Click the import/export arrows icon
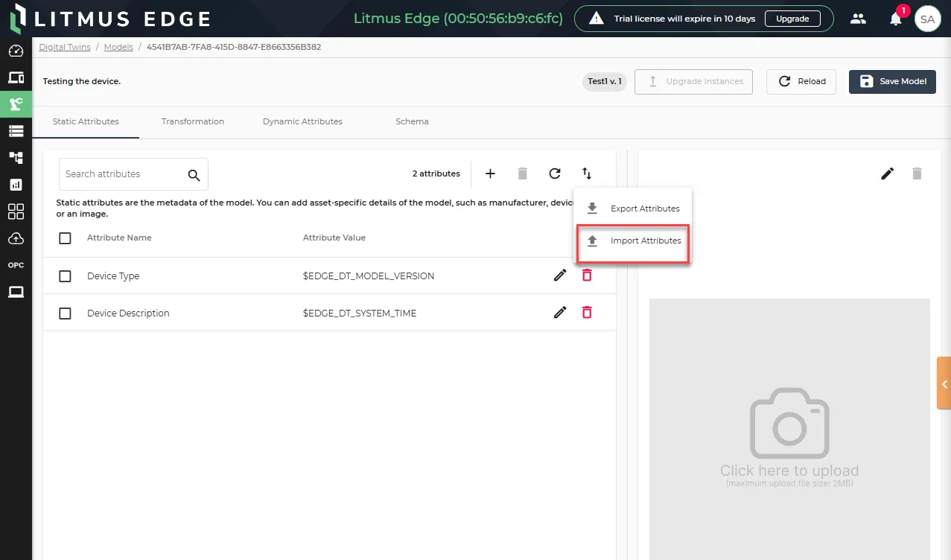Image resolution: width=951 pixels, height=560 pixels. click(x=587, y=174)
